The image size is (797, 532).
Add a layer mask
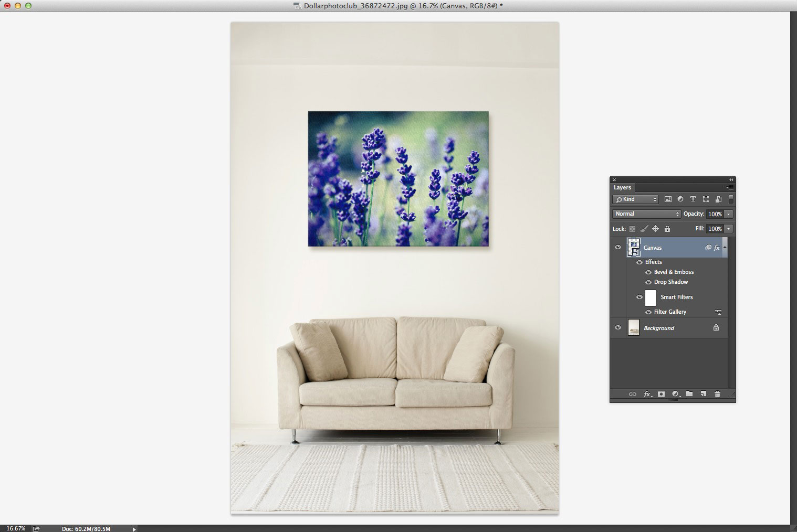[662, 394]
